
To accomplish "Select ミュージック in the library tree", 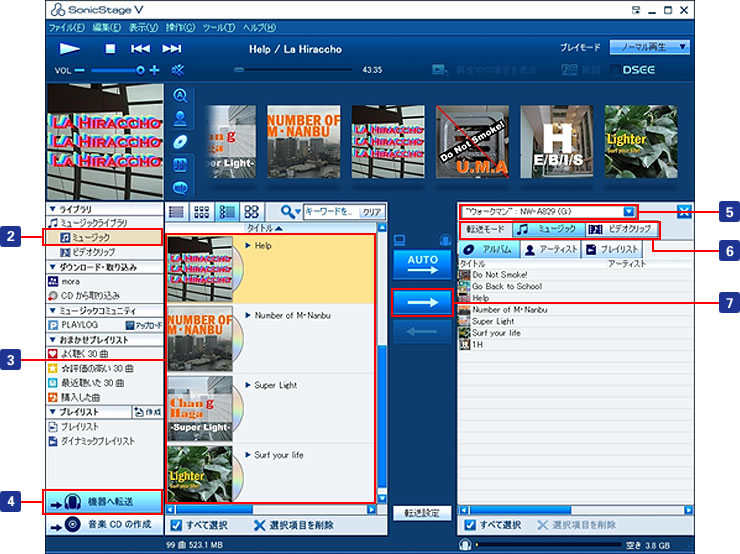I will tap(103, 237).
